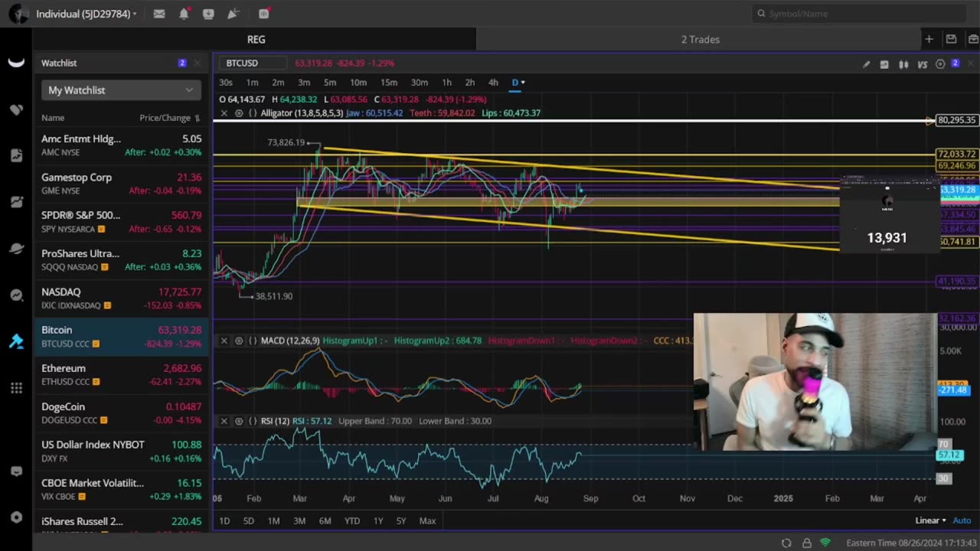This screenshot has height=551, width=980.
Task: Select the 4h interval
Action: pyautogui.click(x=493, y=83)
